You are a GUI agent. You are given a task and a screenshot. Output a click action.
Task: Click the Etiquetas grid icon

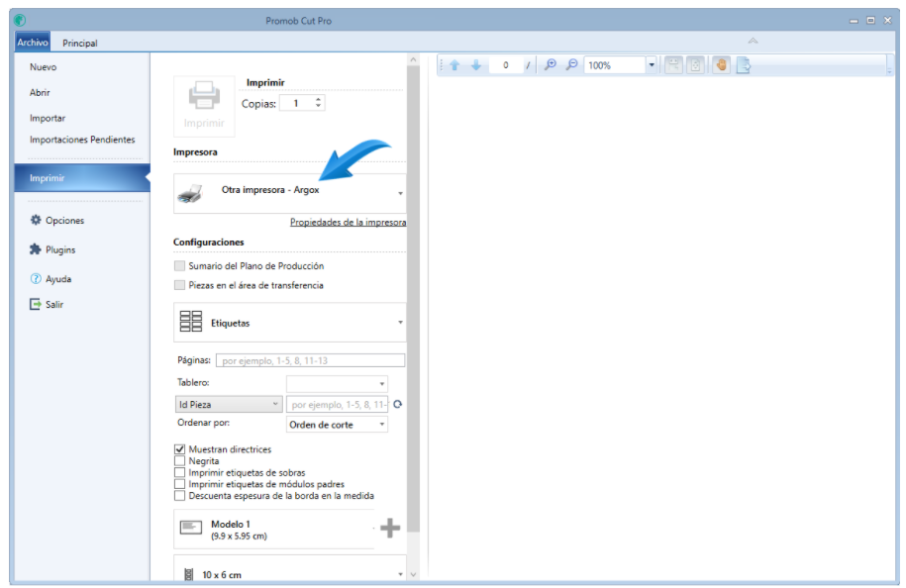(x=191, y=321)
